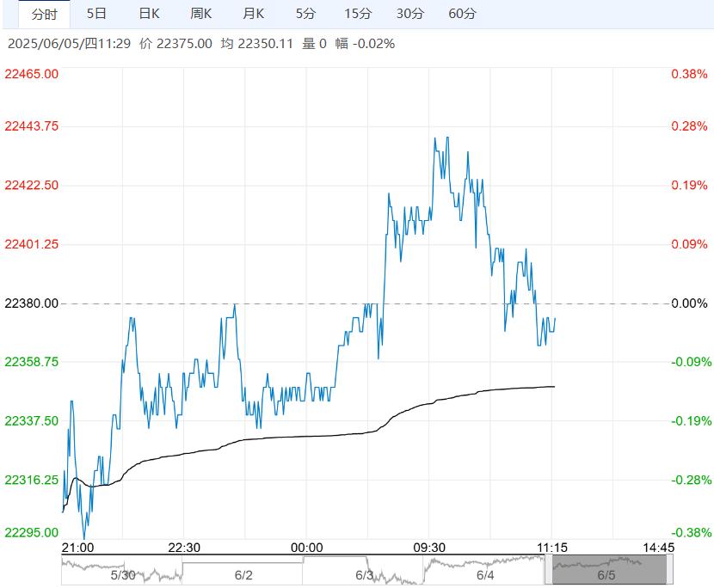714x588 pixels.
Task: Click the last point of the blue price line
Action: pos(555,318)
